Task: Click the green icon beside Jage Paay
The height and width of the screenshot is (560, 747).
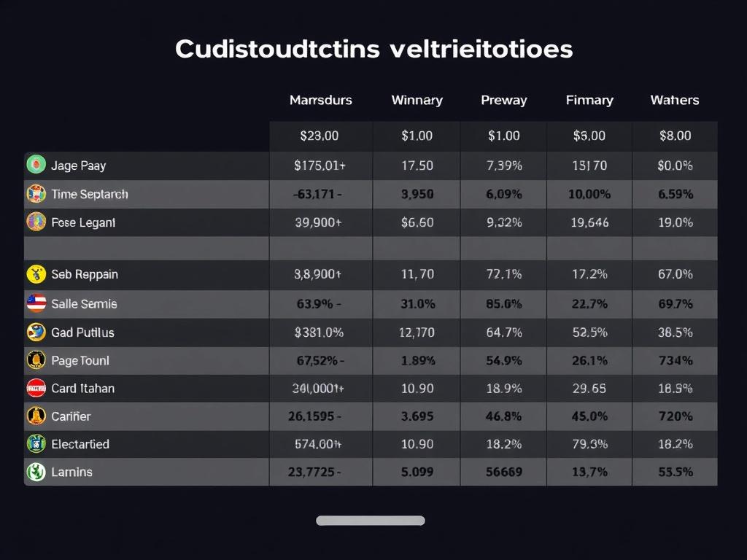Action: (x=36, y=165)
